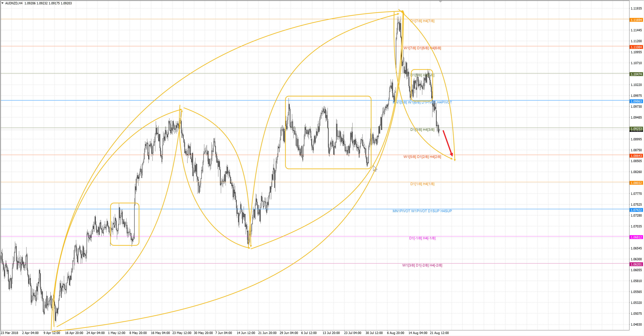
Task: Click the blue 1.09863 price tag
Action: pos(636,101)
